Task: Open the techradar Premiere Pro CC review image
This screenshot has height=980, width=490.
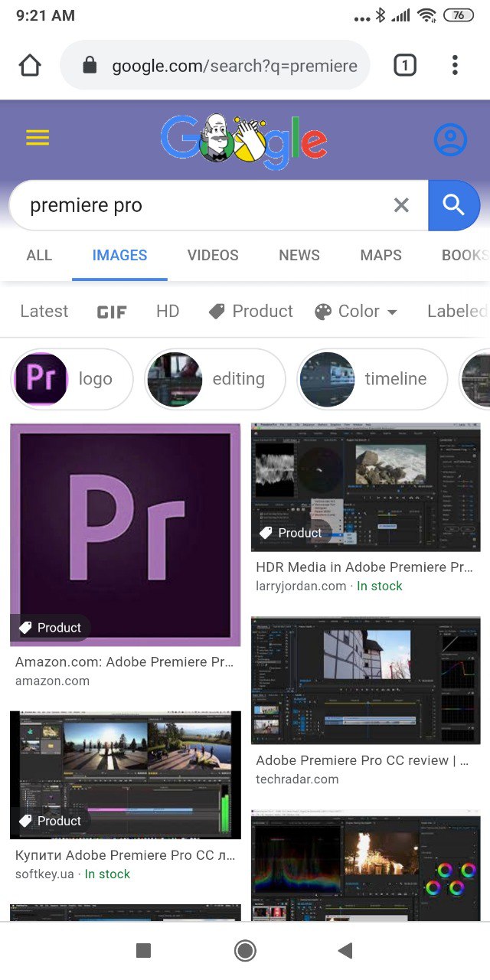Action: [366, 681]
